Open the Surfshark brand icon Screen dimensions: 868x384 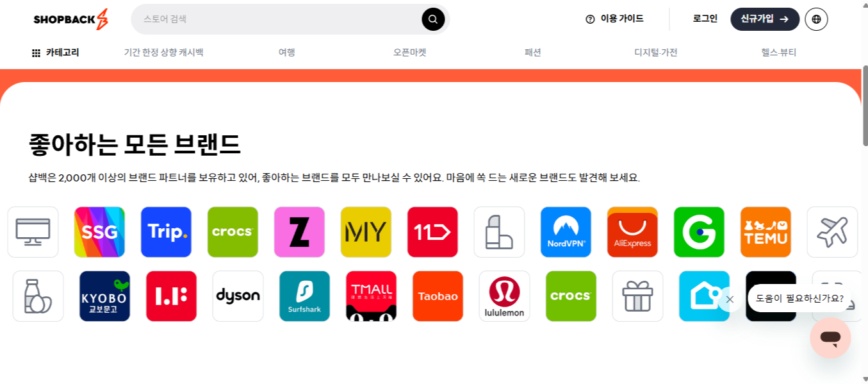click(x=304, y=296)
